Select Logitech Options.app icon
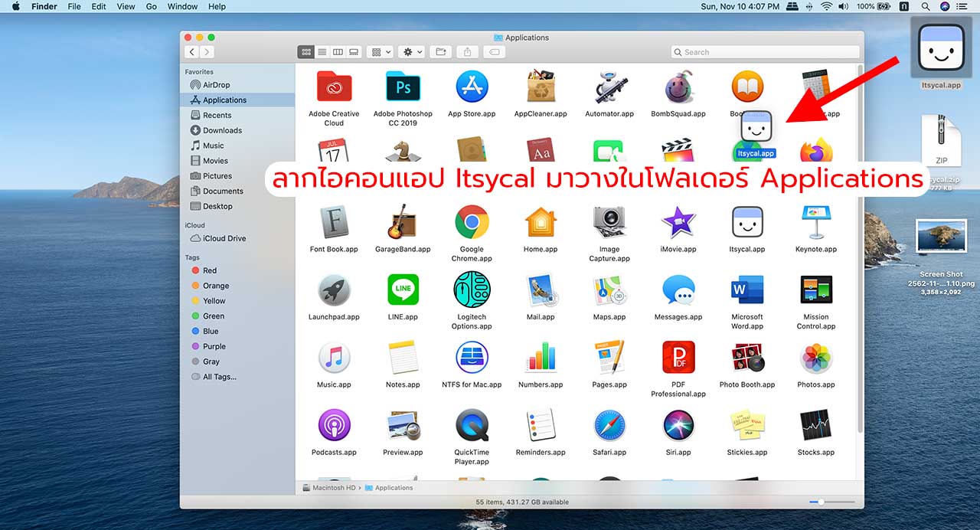 coord(472,290)
